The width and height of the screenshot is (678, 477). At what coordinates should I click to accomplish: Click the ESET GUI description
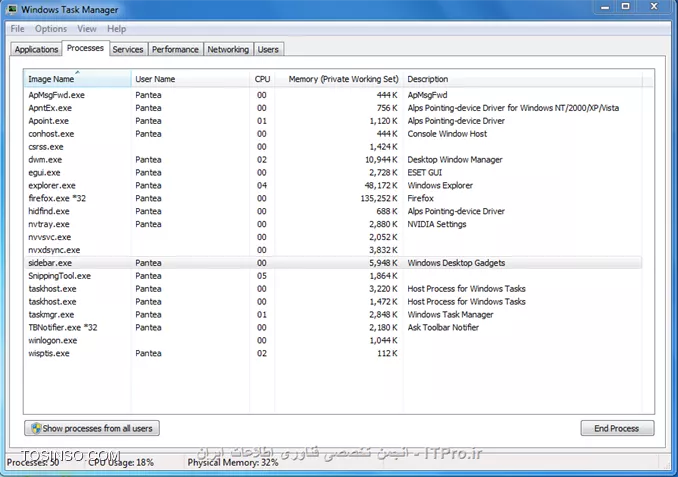[x=425, y=173]
